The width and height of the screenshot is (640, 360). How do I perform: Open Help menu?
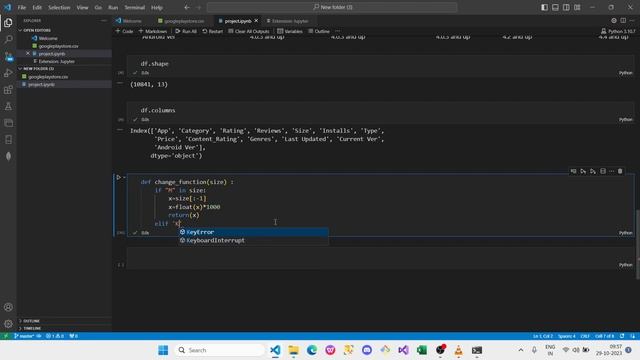157,7
